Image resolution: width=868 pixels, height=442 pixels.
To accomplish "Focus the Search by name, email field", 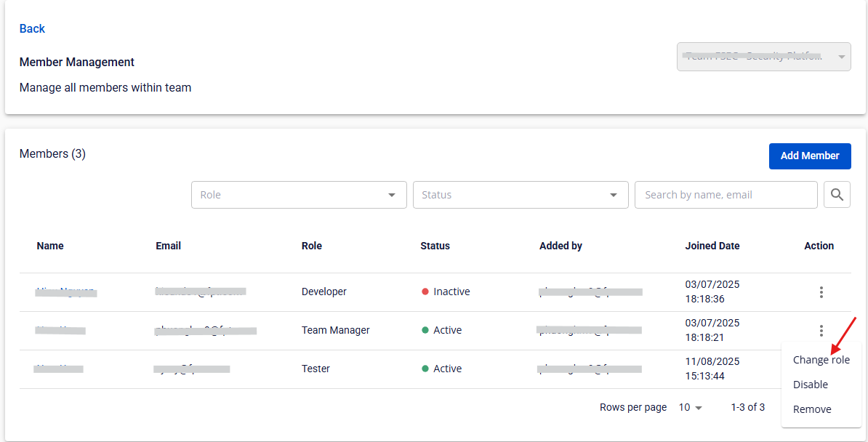I will click(726, 195).
